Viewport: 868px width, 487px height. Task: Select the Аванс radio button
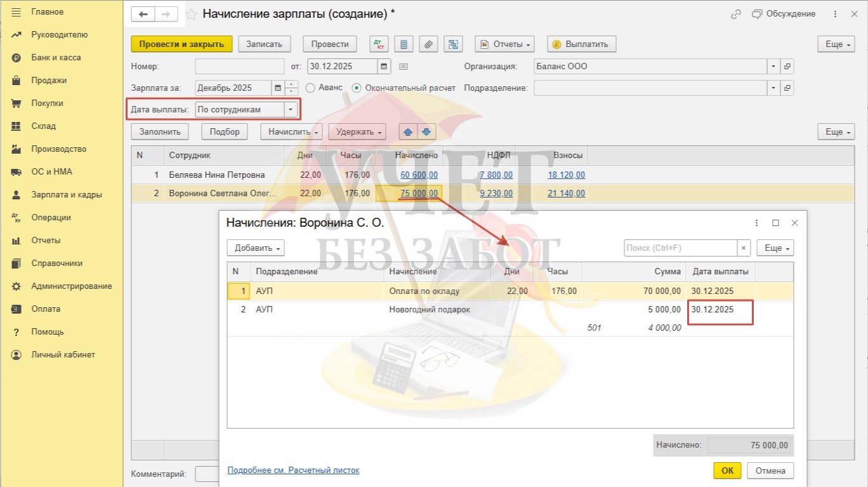310,88
